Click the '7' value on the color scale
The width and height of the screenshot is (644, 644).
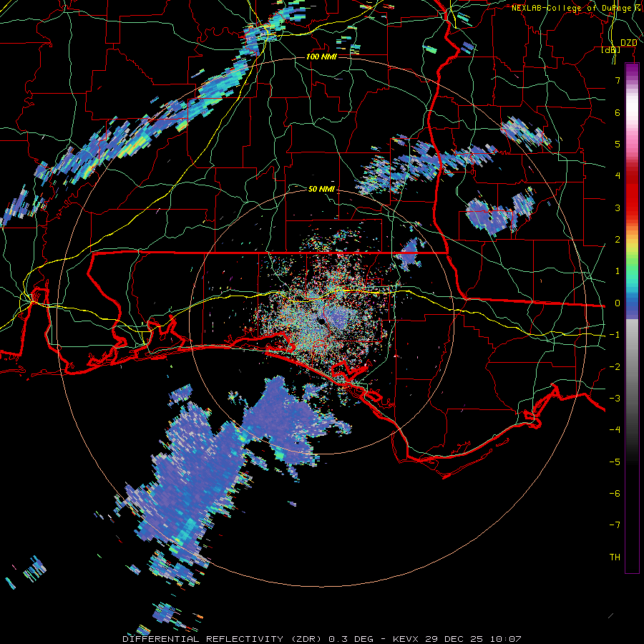[x=618, y=81]
